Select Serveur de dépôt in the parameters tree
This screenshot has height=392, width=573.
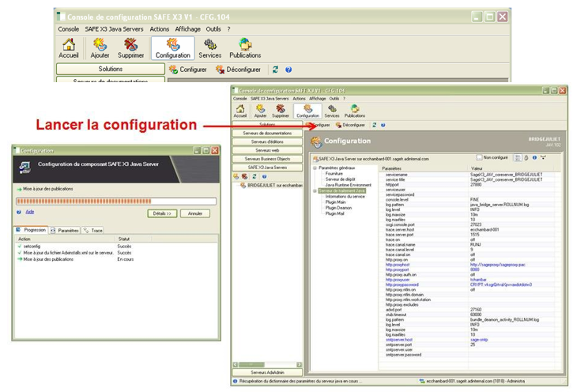340,179
